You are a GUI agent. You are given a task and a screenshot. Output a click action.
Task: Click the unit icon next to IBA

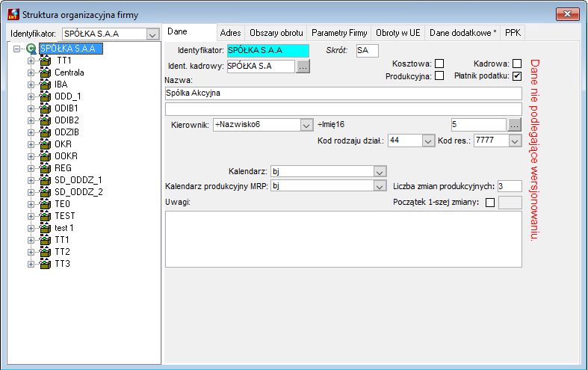[45, 84]
